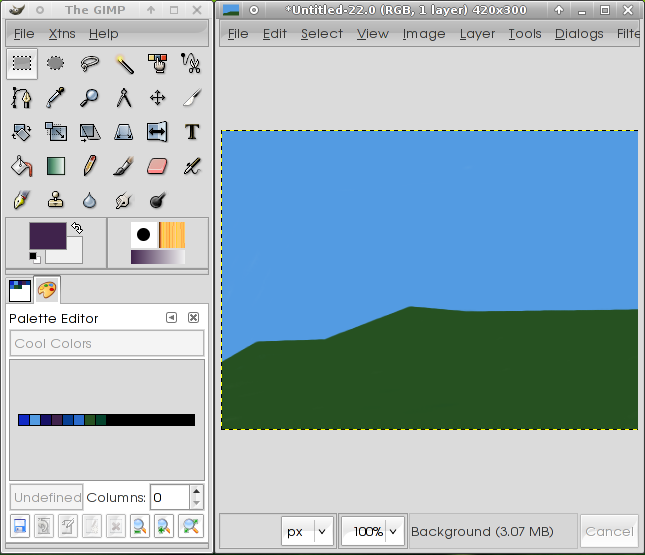645x555 pixels.
Task: Open the 100% zoom dropdown
Action: pos(373,532)
